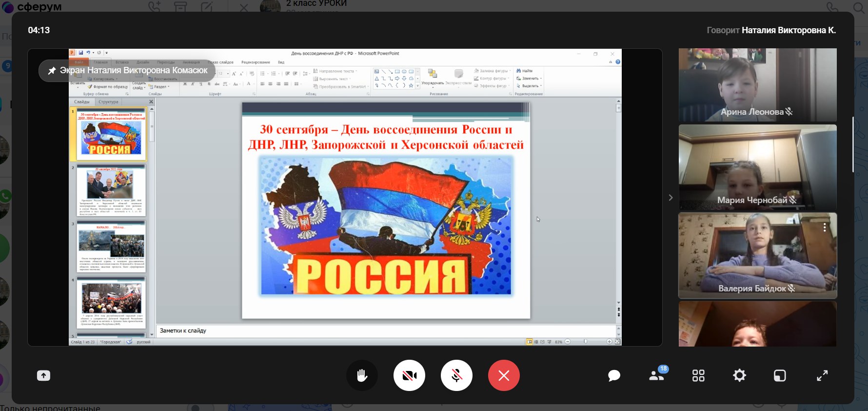Screen dimensions: 868x411
Task: Open Упорядочить arrange menu
Action: pos(433,78)
